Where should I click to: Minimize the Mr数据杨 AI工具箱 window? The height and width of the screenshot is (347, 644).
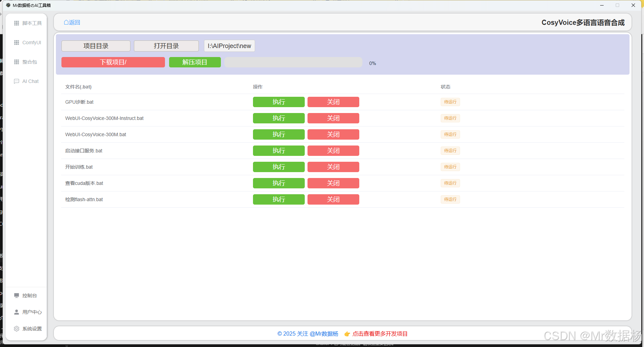(602, 5)
